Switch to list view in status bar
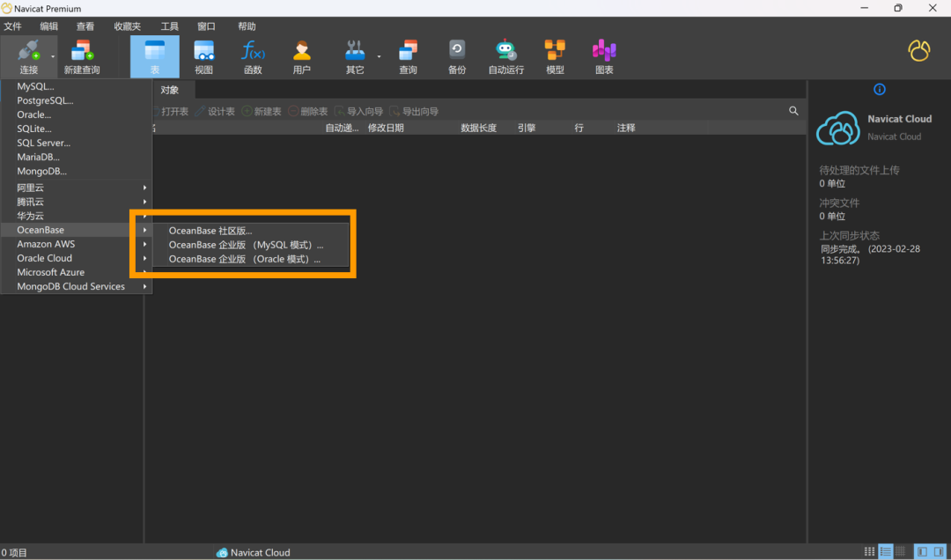The image size is (951, 560). pos(886,551)
